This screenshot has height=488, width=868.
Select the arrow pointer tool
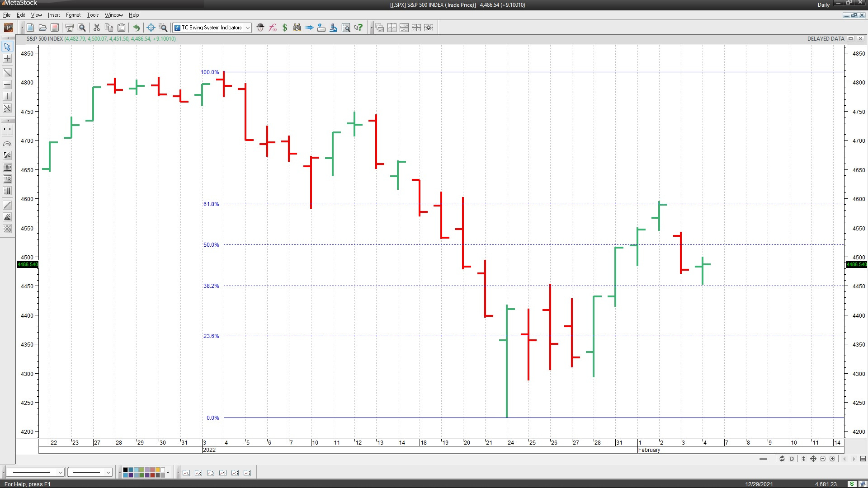tap(7, 47)
